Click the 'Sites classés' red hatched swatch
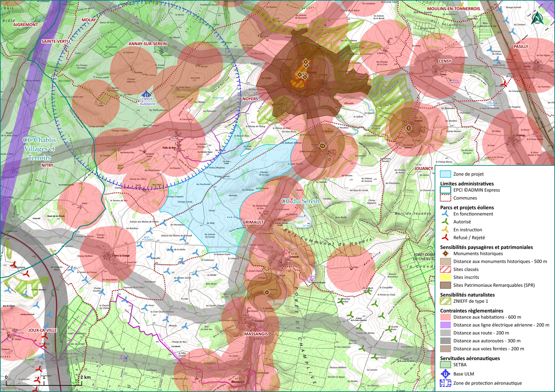Image resolution: width=555 pixels, height=392 pixels. tap(445, 269)
